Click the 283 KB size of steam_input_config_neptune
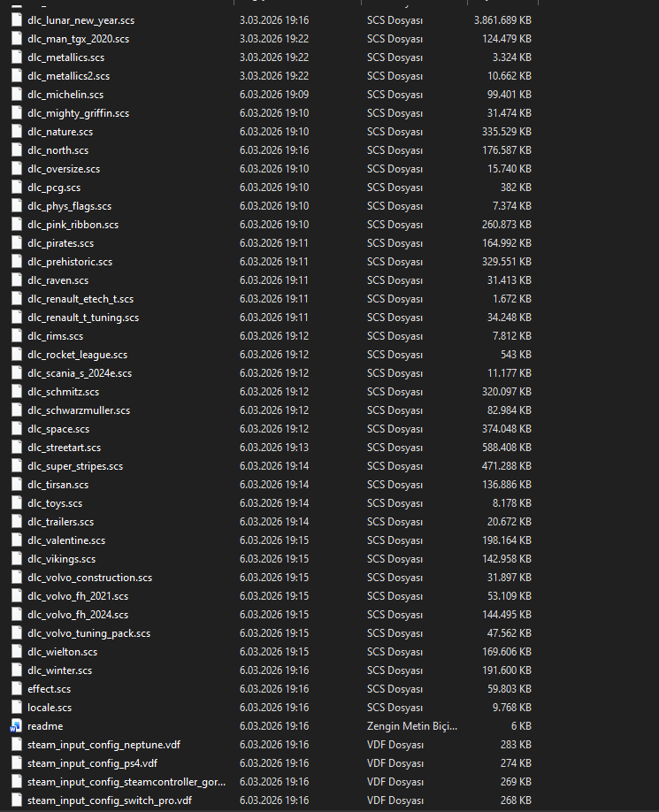The width and height of the screenshot is (659, 812). [x=515, y=745]
